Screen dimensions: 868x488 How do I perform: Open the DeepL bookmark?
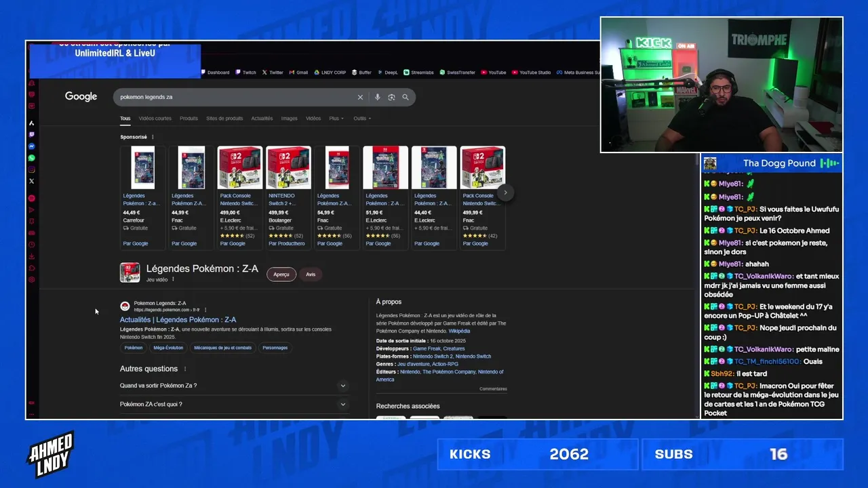[x=387, y=73]
